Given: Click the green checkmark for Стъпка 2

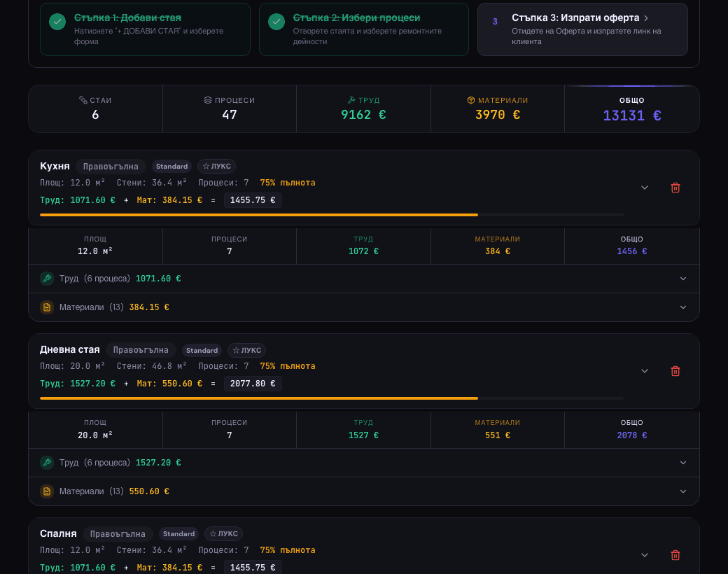Looking at the screenshot, I should (x=276, y=22).
